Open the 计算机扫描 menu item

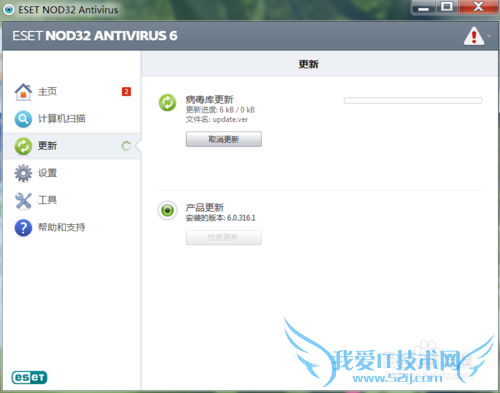[x=72, y=119]
